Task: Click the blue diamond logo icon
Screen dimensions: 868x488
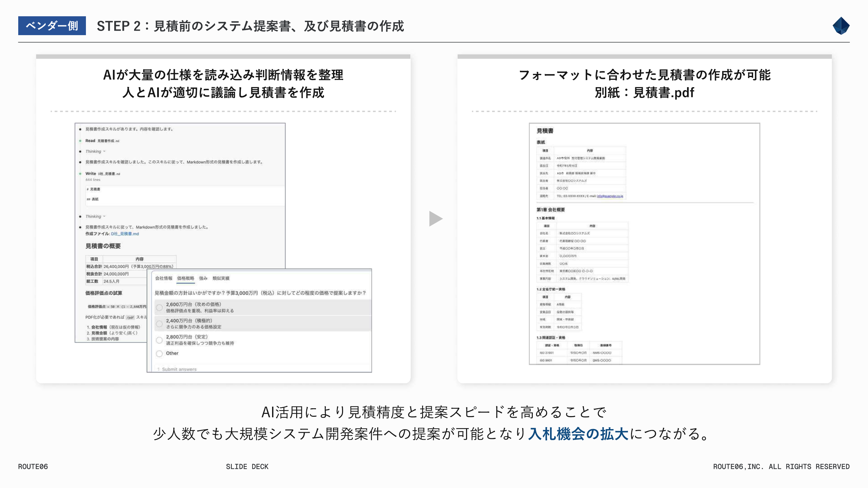Action: pos(841,26)
